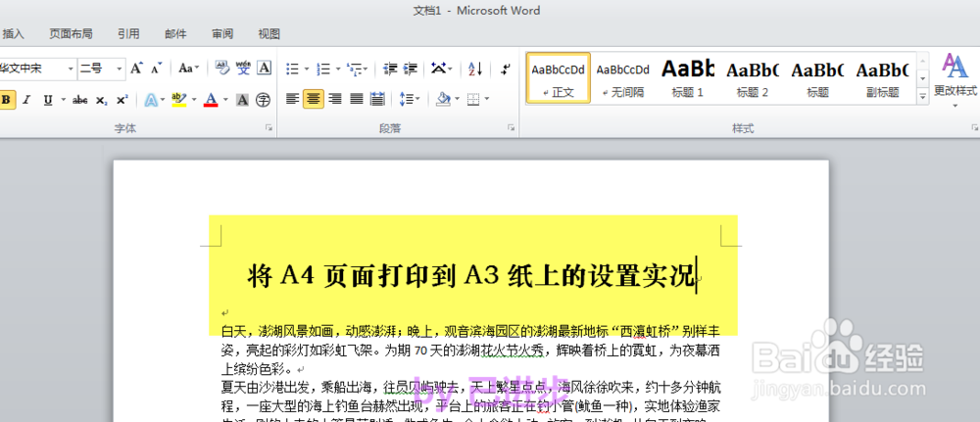Screen dimensions: 980x422
Task: Switch to the 审阅 tab
Action: click(x=222, y=33)
